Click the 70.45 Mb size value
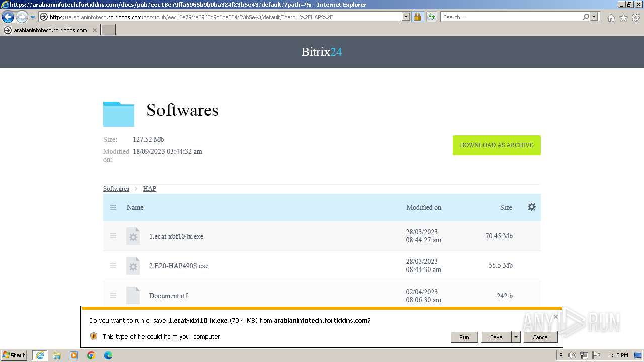This screenshot has height=362, width=644. [x=499, y=236]
